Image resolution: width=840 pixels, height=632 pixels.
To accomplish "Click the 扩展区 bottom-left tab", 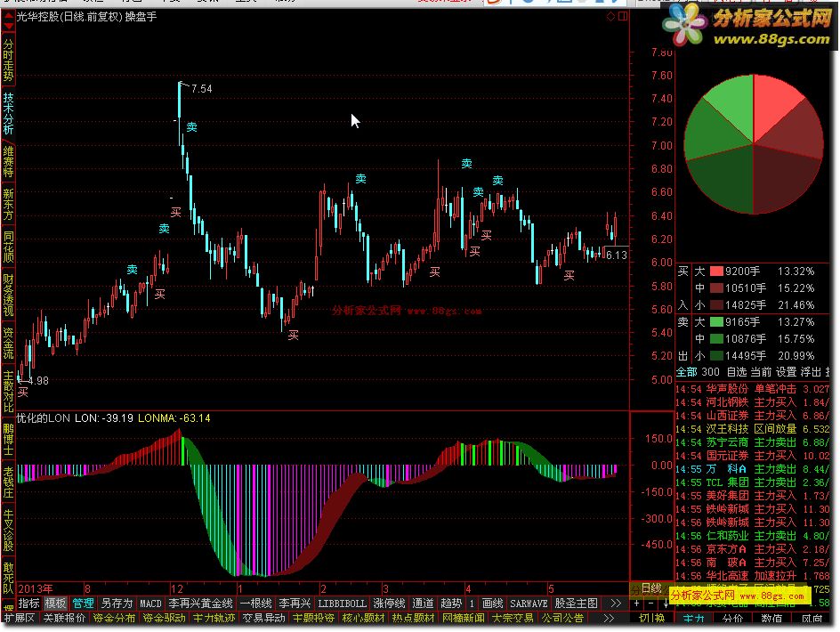I will tap(20, 618).
